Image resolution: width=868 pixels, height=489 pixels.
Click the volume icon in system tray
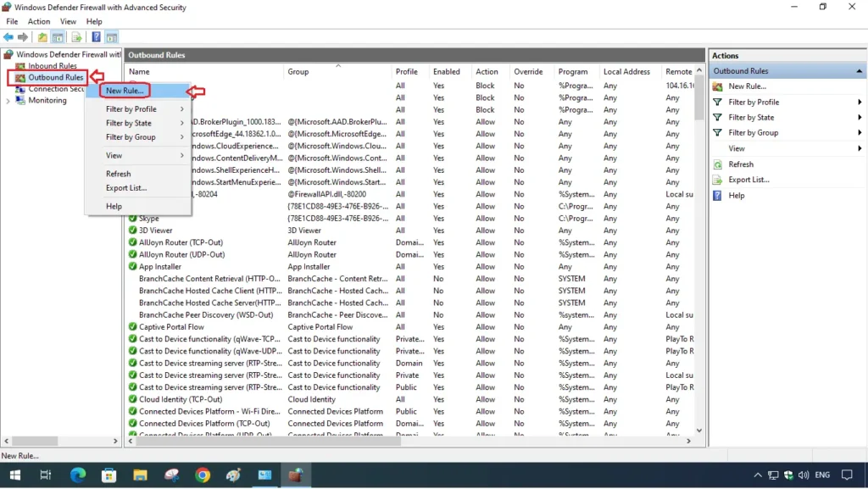[804, 475]
